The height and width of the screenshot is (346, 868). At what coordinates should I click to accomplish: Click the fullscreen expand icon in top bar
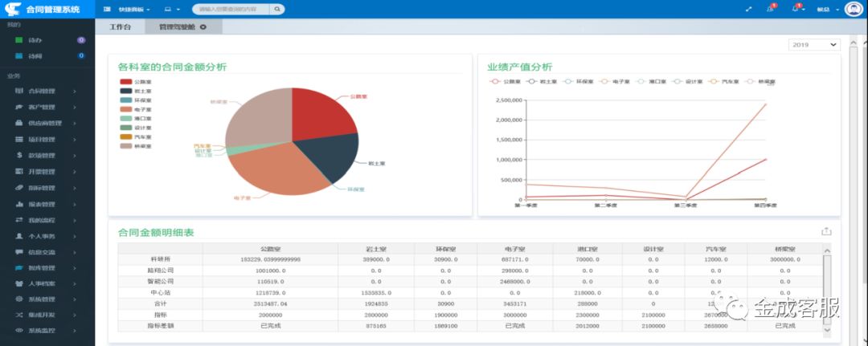[749, 10]
